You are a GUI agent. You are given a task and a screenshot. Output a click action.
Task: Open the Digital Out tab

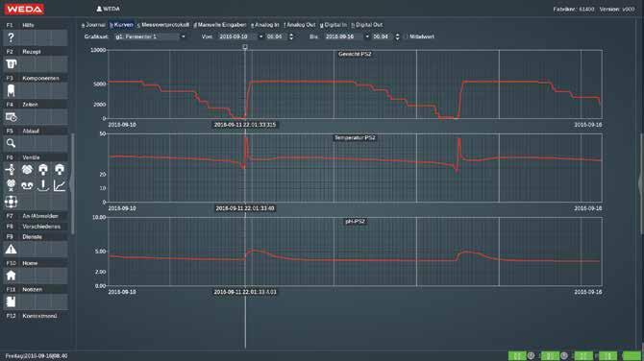pyautogui.click(x=367, y=25)
